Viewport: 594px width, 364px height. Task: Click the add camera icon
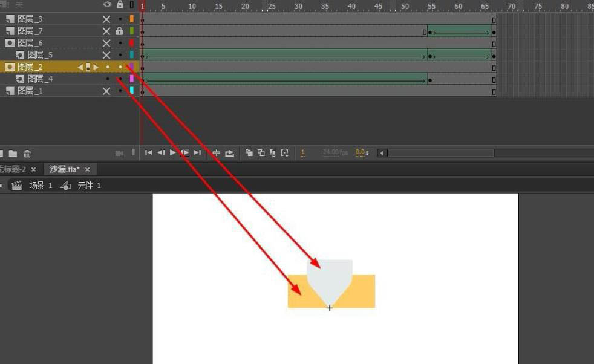tap(119, 154)
